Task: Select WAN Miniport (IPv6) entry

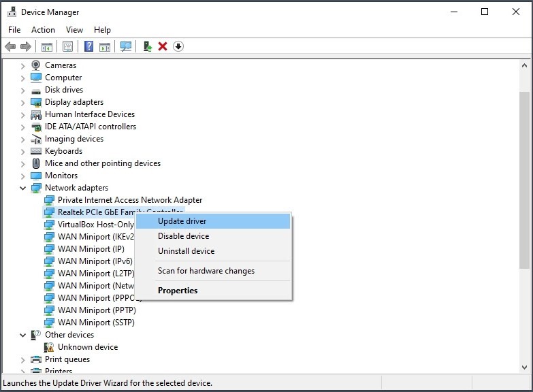Action: (x=95, y=261)
